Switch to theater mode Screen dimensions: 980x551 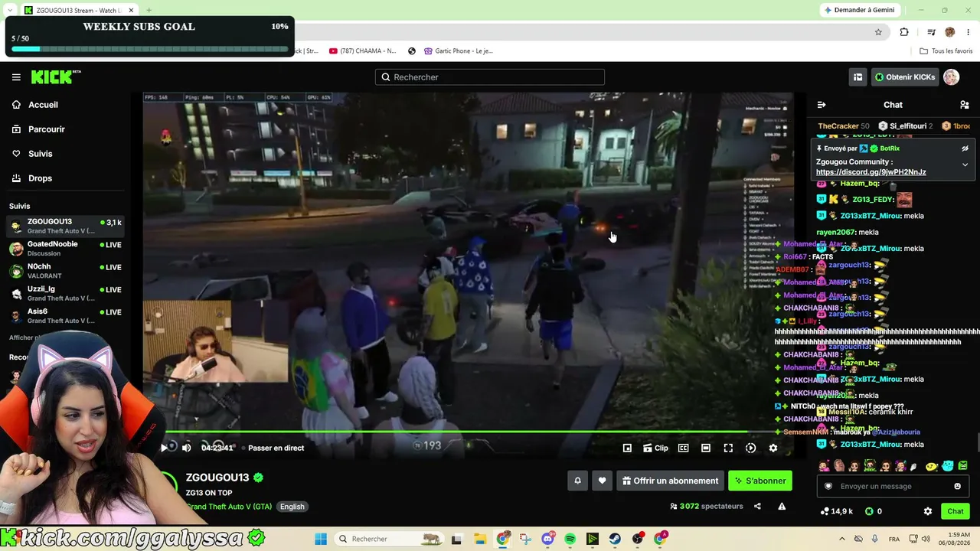point(705,448)
